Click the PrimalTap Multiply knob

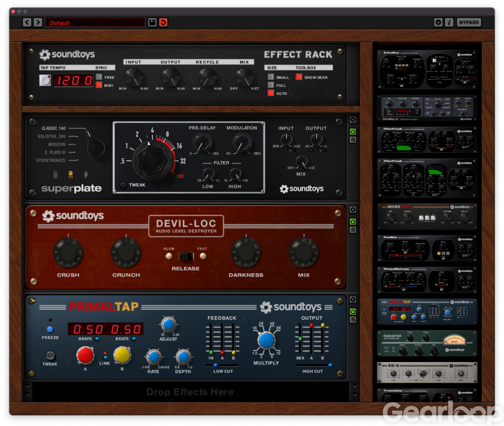coord(266,340)
